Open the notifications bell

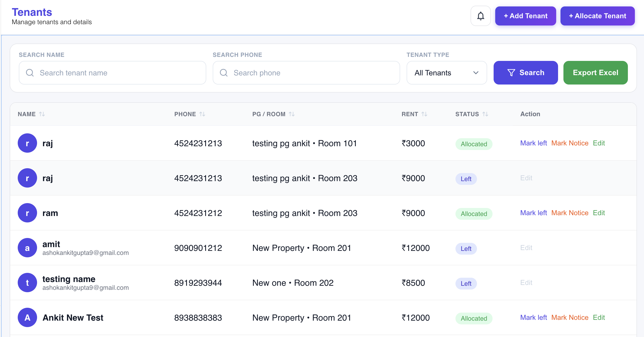coord(480,16)
